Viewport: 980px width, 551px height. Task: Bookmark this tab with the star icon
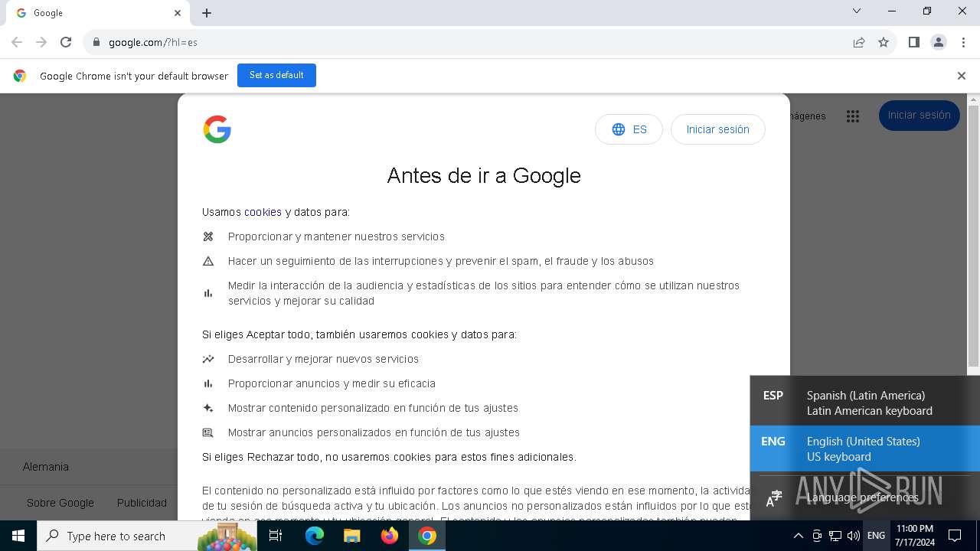(x=884, y=42)
